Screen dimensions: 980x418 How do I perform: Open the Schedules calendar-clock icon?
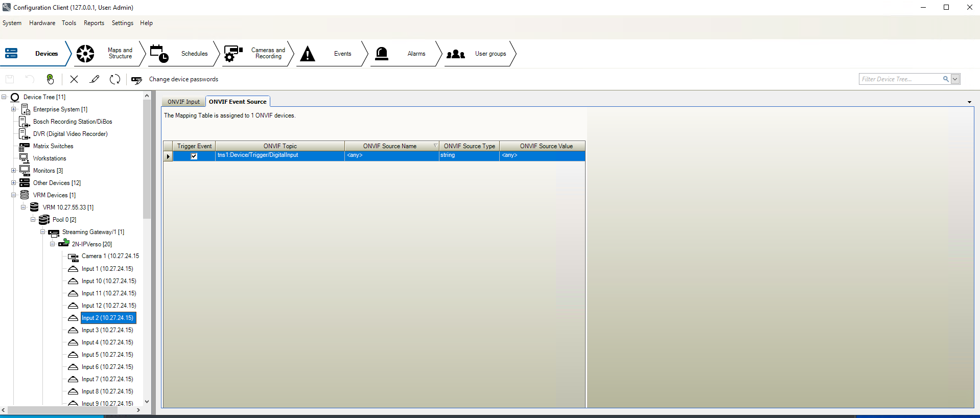159,54
